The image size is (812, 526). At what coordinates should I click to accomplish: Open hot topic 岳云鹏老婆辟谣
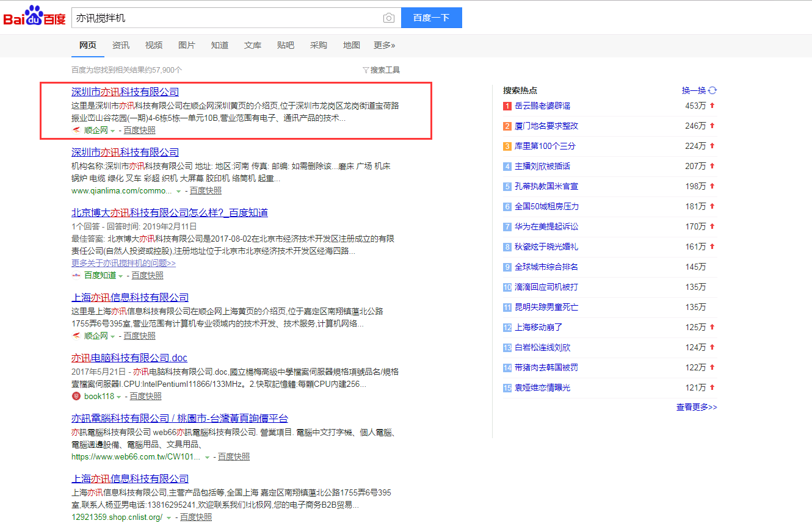click(542, 106)
